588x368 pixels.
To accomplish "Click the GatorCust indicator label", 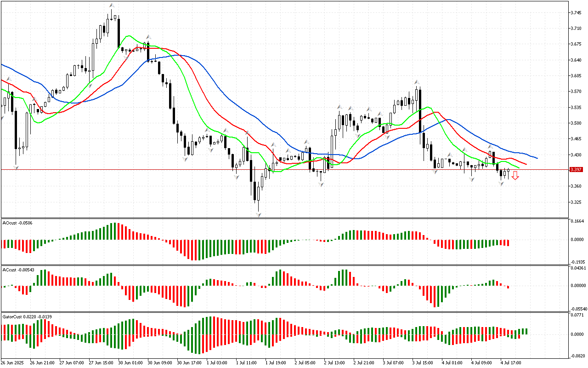I will [x=27, y=316].
